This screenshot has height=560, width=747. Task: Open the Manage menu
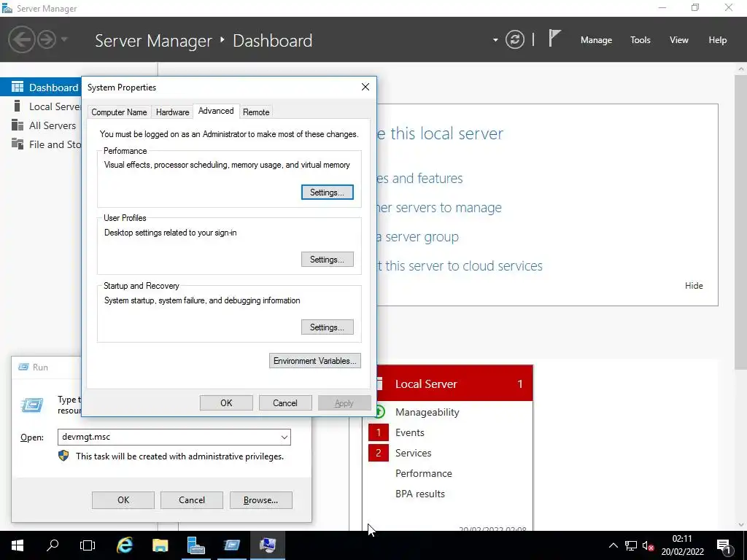point(596,40)
